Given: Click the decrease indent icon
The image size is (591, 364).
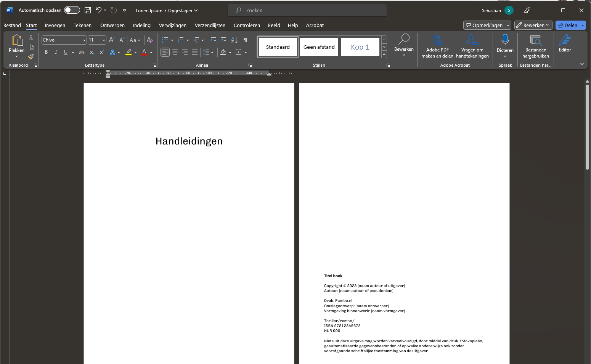Looking at the screenshot, I should 214,40.
